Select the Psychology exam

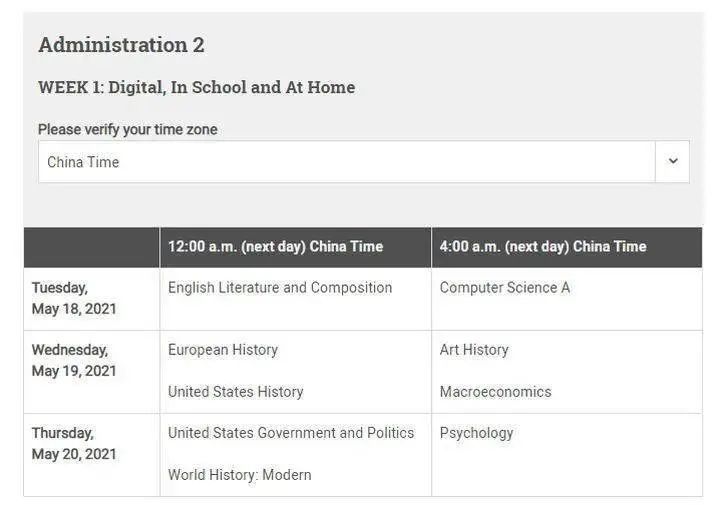tap(476, 433)
